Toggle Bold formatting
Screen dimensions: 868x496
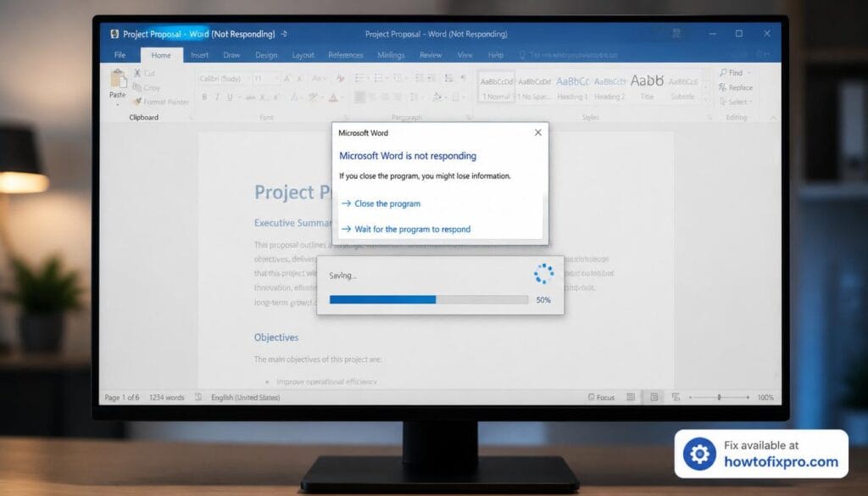pos(204,98)
